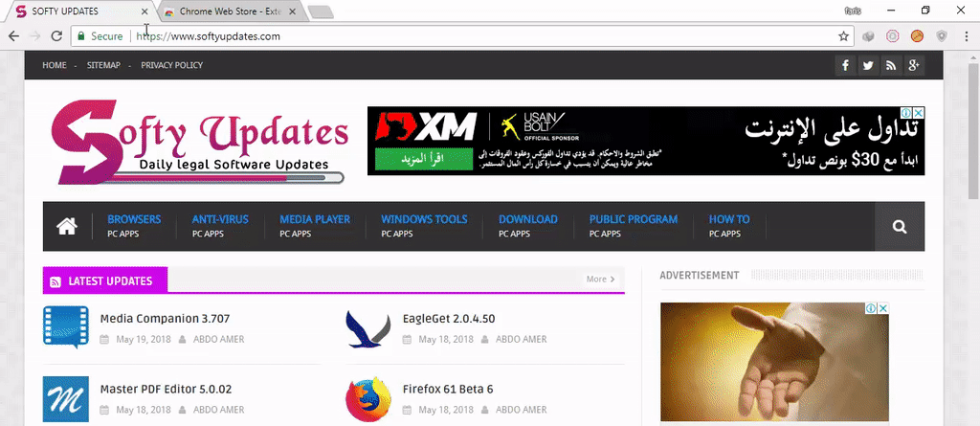Open the Facebook social icon
This screenshot has height=426, width=980.
coord(845,65)
